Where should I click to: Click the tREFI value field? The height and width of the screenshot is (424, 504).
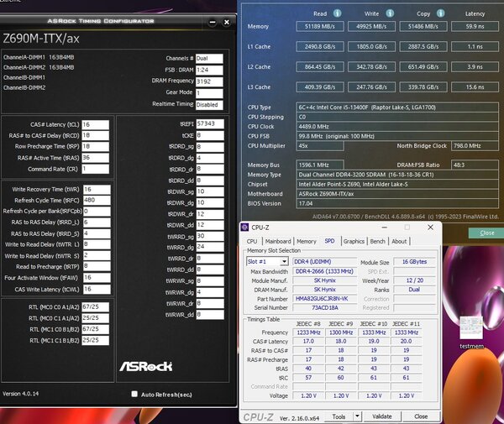pyautogui.click(x=210, y=124)
